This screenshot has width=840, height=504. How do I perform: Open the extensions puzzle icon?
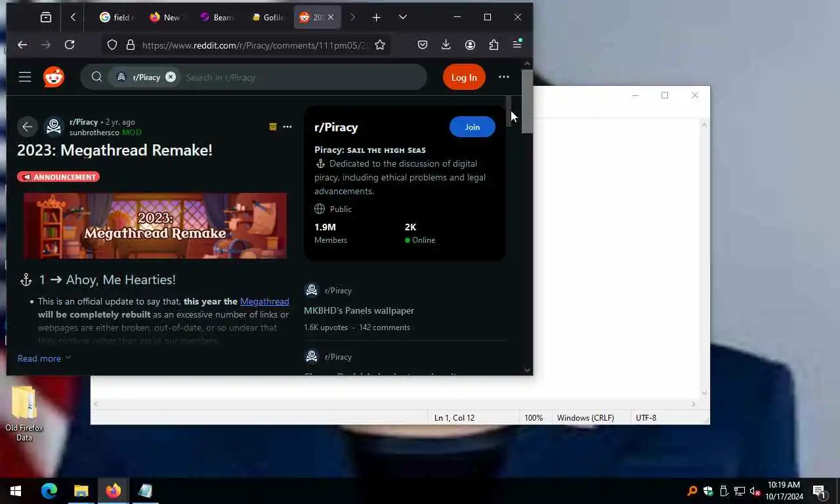[x=493, y=45]
